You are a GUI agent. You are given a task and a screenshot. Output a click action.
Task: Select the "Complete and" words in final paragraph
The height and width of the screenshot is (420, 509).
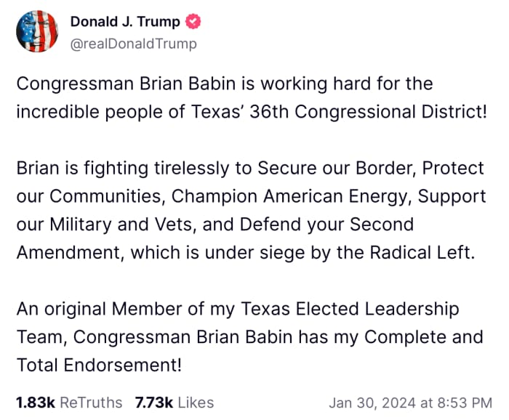(x=424, y=337)
